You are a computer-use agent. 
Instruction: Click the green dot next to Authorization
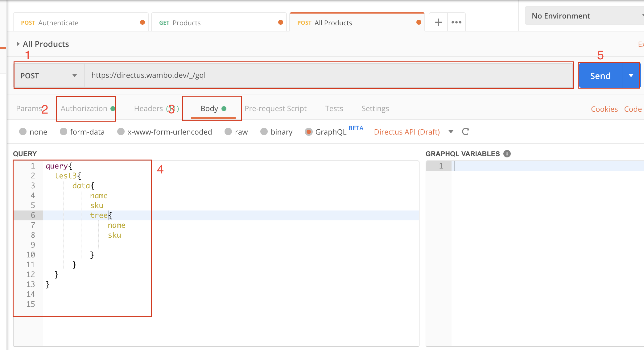112,108
